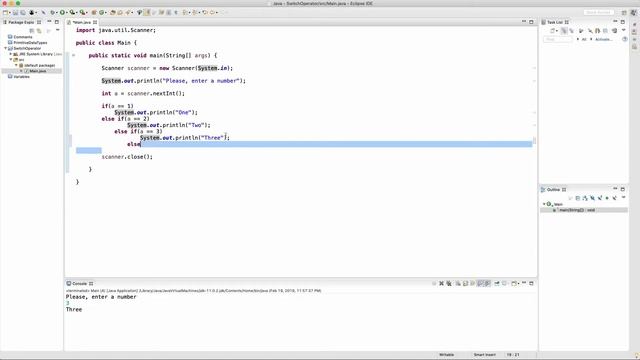The height and width of the screenshot is (360, 640).
Task: Toggle Scroll Lock in Console toolbar
Action: pos(466,283)
